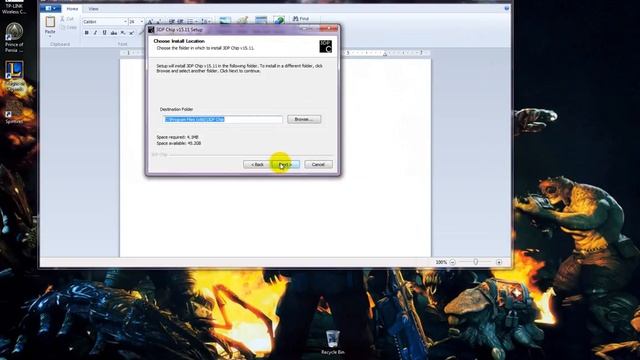This screenshot has width=640, height=360.
Task: Go Back in the 3DP Chip installer
Action: point(257,164)
